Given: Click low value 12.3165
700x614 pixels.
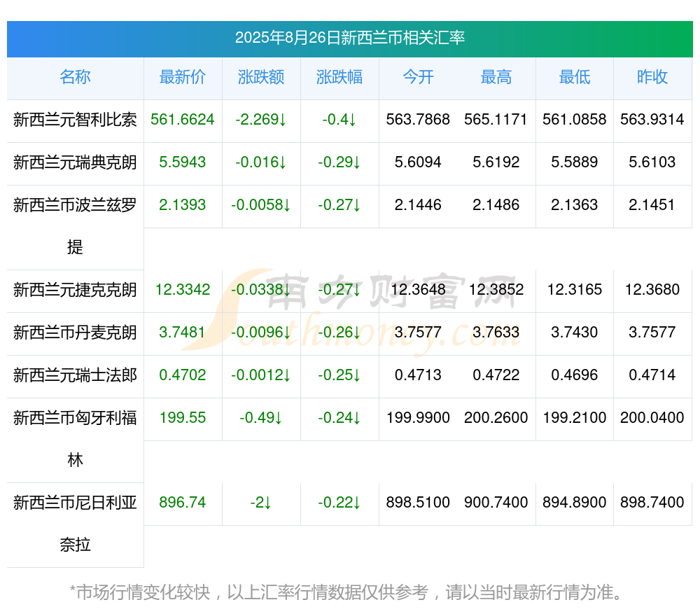Looking at the screenshot, I should point(575,290).
